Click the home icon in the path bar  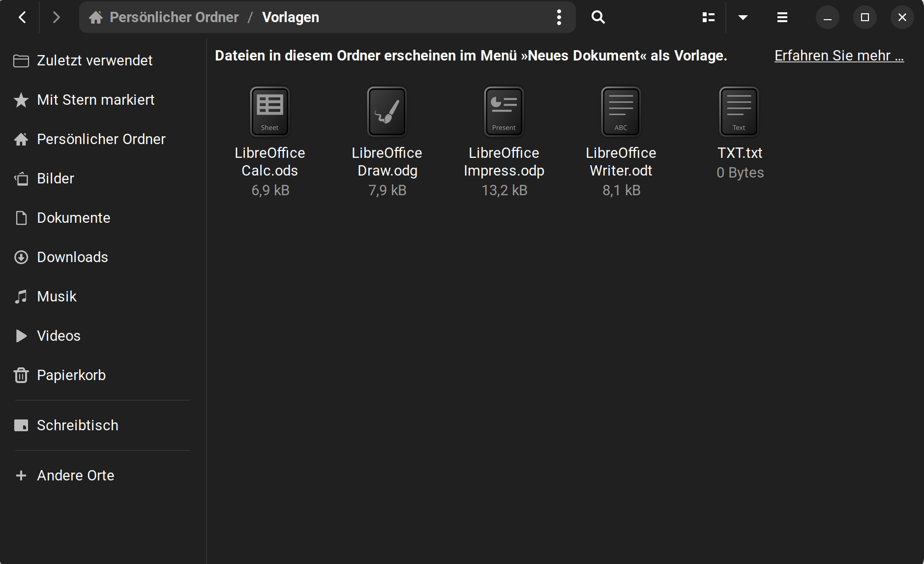coord(96,18)
